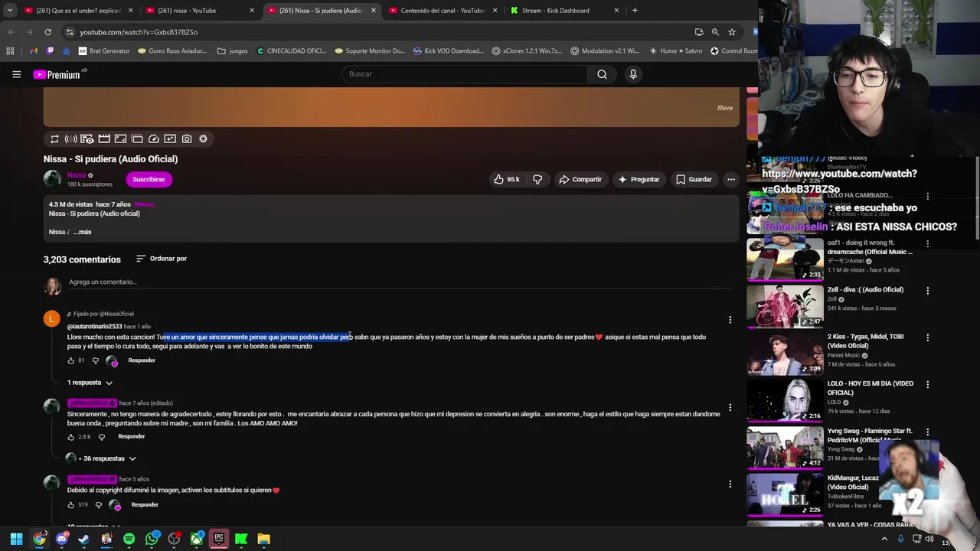The height and width of the screenshot is (551, 980).
Task: Click the address bar URL
Action: coord(139,32)
